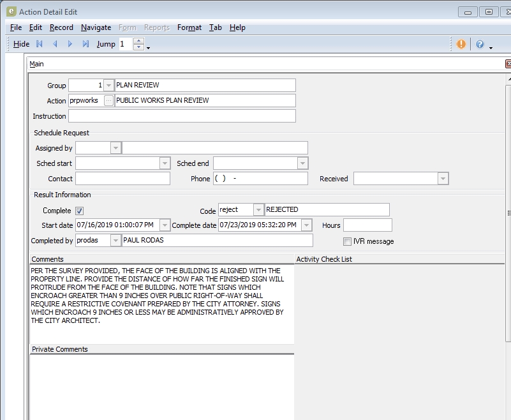
Task: Close the Main panel red X
Action: [508, 64]
